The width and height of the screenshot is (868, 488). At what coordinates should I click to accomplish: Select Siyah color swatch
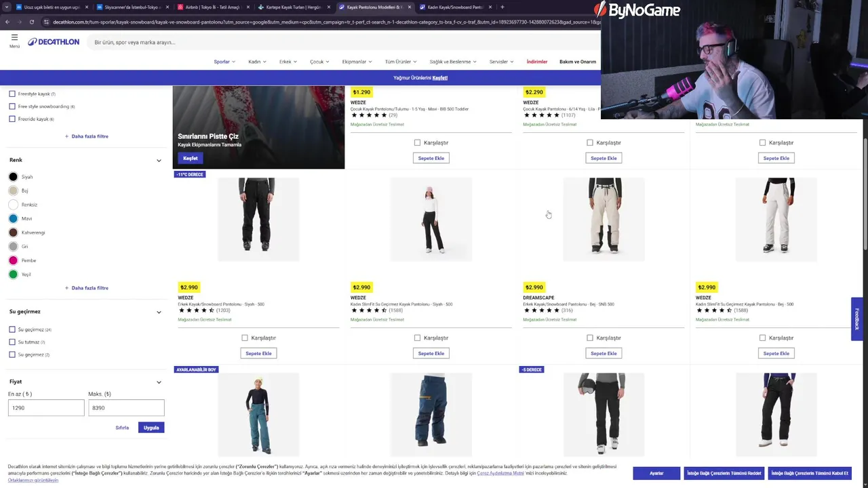[13, 177]
